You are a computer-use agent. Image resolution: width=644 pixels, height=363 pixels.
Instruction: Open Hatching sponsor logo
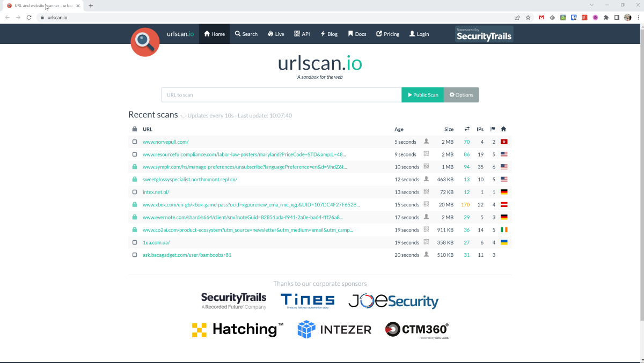click(238, 329)
